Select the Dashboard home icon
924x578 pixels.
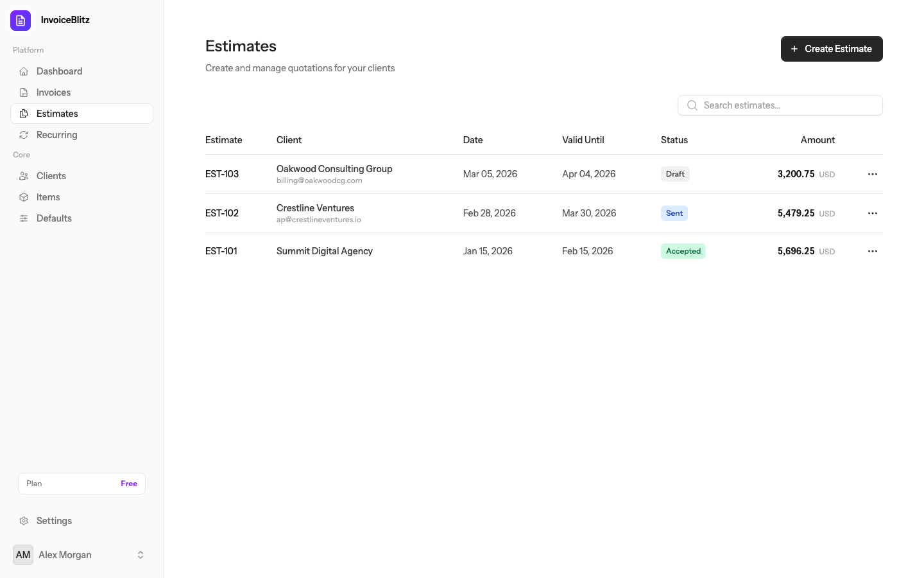coord(24,71)
